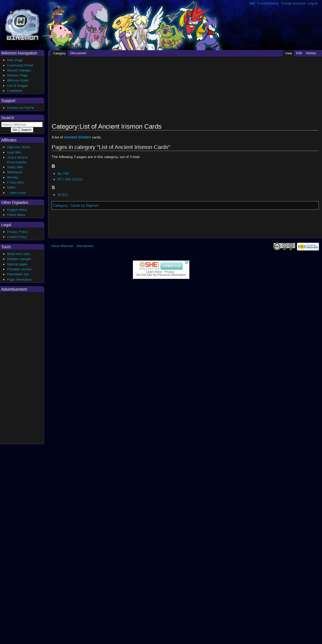Viewport: 322px width, 644px height.
Task: Open Community Portal
Action: pos(20,65)
